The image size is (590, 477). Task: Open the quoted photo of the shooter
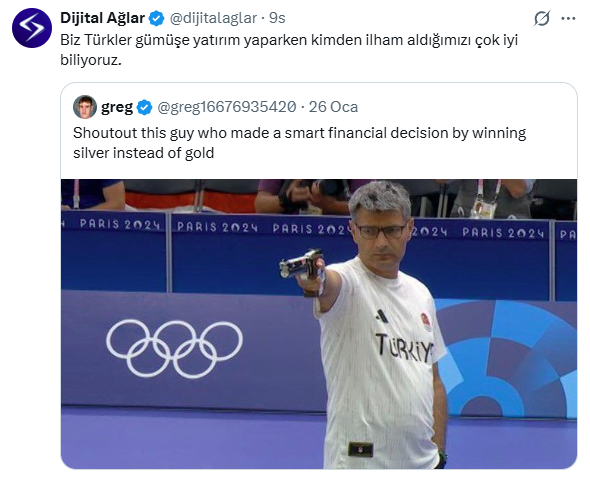pos(319,324)
